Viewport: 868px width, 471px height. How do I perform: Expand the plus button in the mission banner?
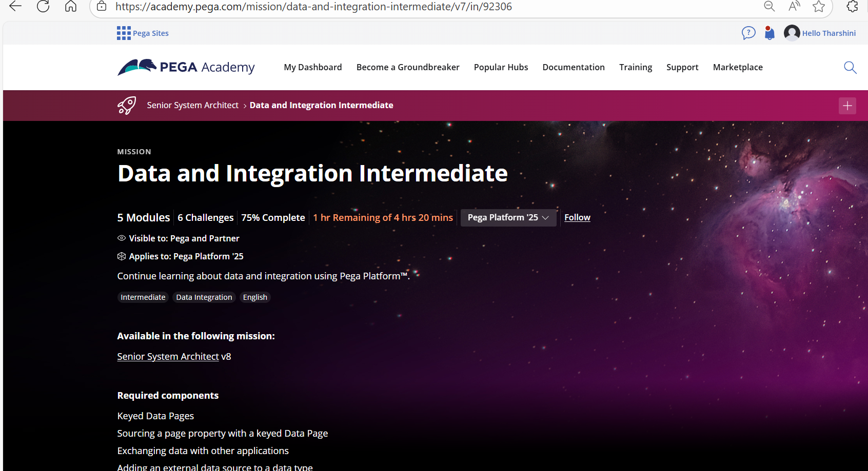[847, 106]
